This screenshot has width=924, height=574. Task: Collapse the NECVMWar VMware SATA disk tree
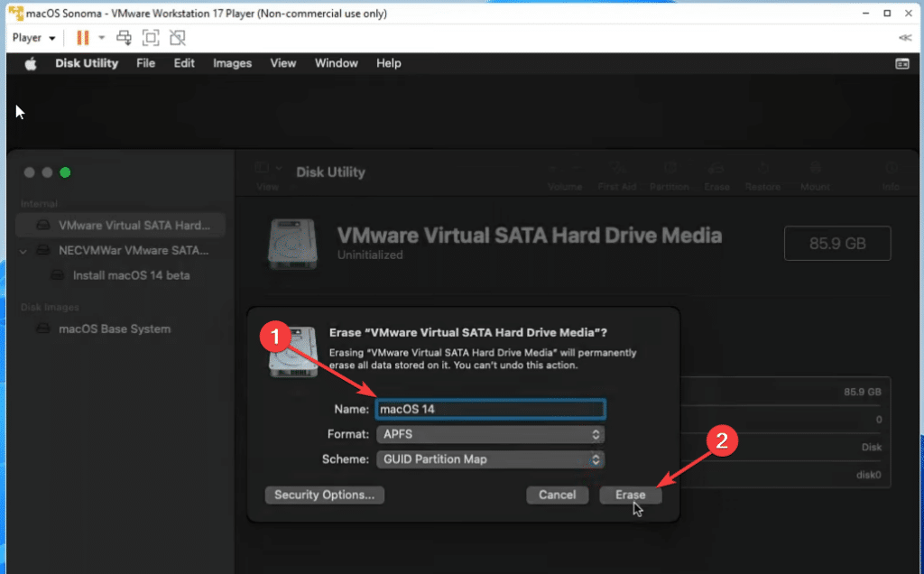23,252
